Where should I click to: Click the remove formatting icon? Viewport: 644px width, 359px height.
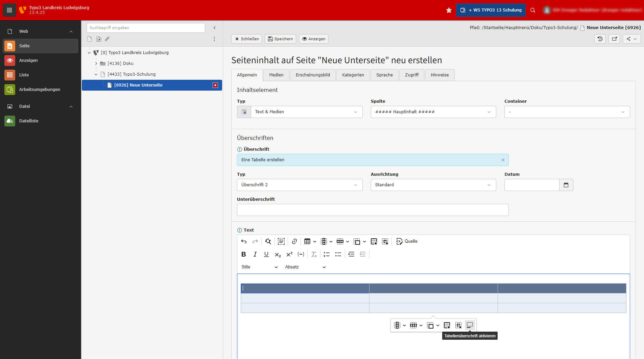coord(314,254)
